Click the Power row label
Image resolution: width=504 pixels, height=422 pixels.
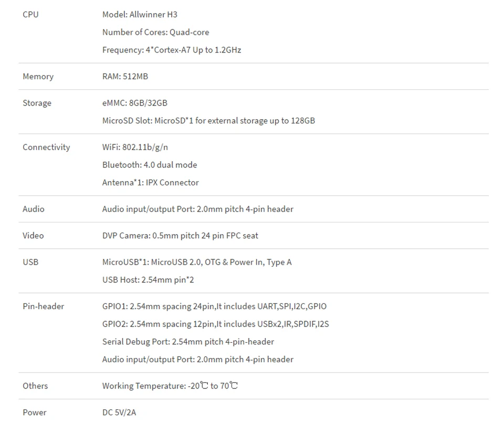coord(35,413)
